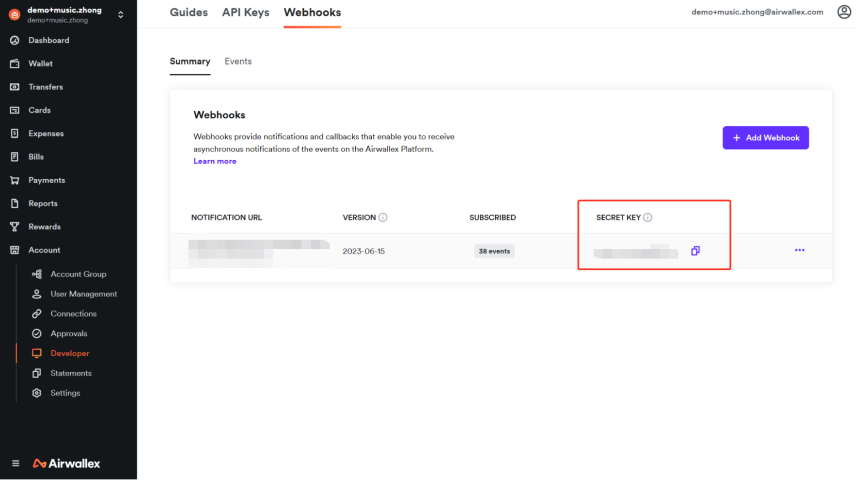Click the Settings gear icon

37,393
